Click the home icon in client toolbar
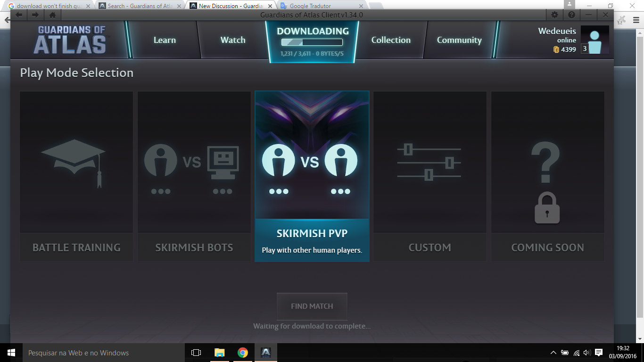Screen dimensions: 644x362 click(52, 15)
